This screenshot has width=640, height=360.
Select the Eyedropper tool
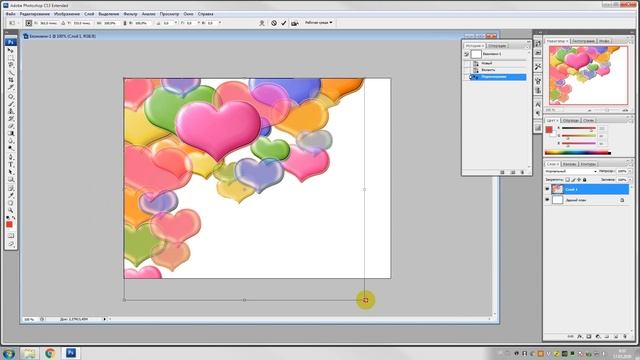point(11,196)
